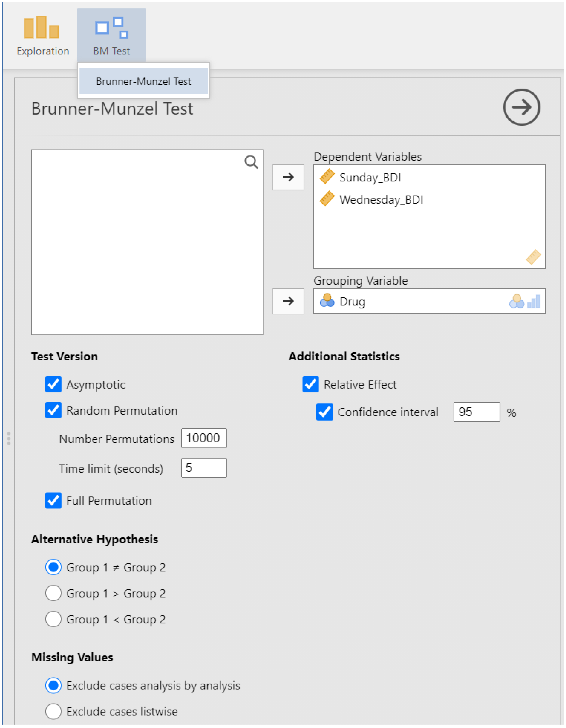Uncheck the Asymptotic test version

click(53, 384)
